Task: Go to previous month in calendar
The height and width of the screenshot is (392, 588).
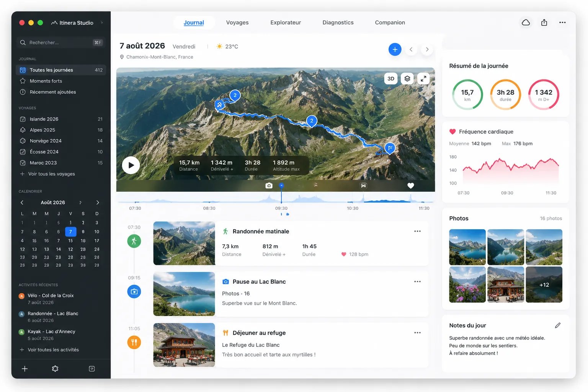Action: coord(22,203)
